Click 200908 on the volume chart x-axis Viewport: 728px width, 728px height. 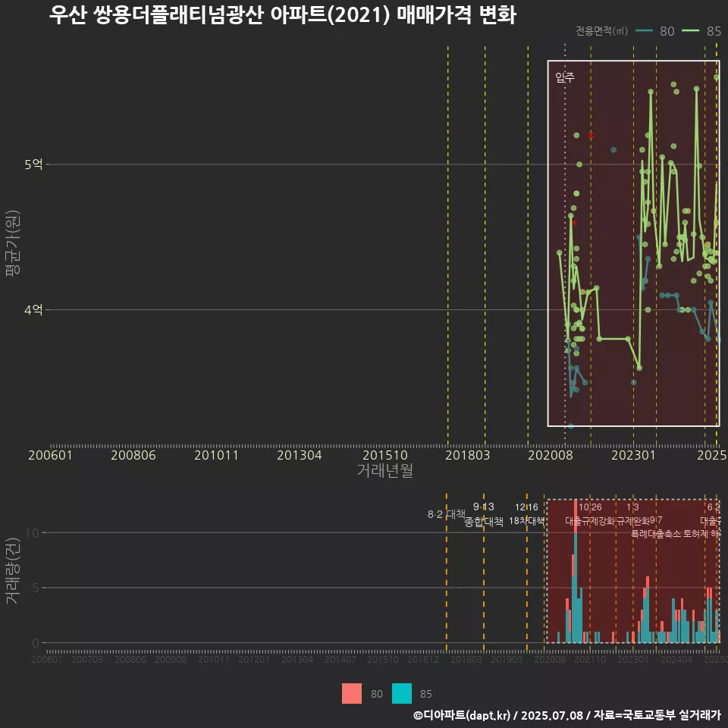click(x=171, y=659)
